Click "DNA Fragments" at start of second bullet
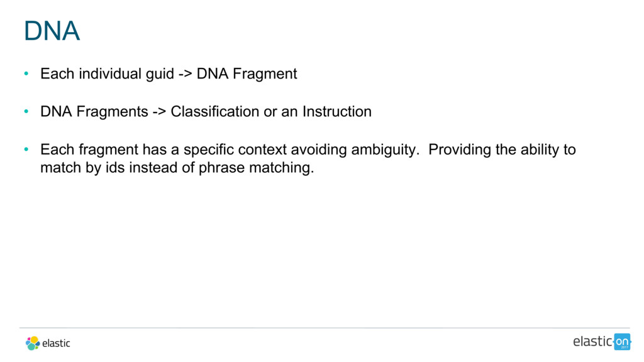Screen dimensions: 644x362 click(94, 112)
